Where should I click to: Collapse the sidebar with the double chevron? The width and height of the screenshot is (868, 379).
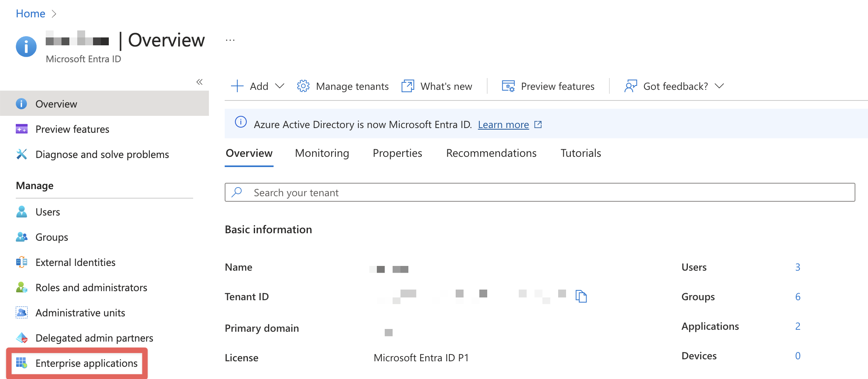click(x=199, y=82)
